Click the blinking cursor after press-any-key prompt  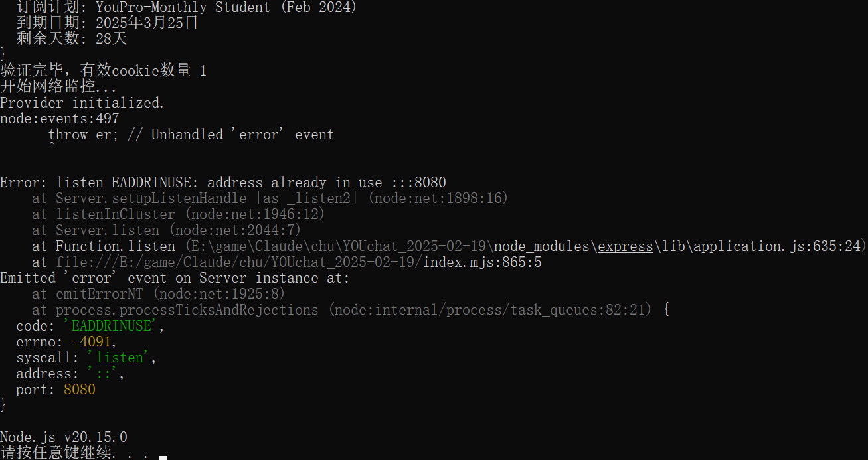(x=163, y=457)
